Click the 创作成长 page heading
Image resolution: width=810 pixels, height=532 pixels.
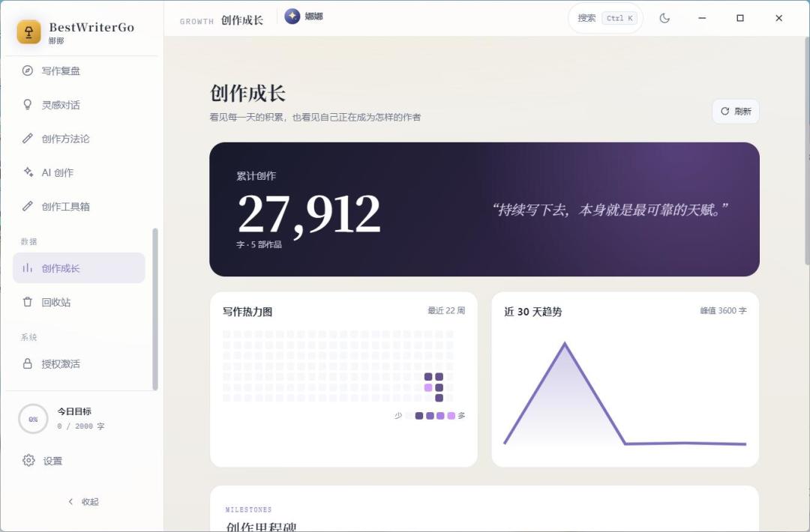click(x=248, y=94)
